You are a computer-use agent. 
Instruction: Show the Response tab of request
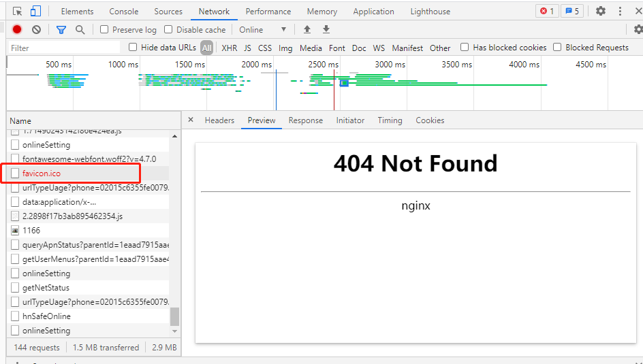click(x=306, y=120)
